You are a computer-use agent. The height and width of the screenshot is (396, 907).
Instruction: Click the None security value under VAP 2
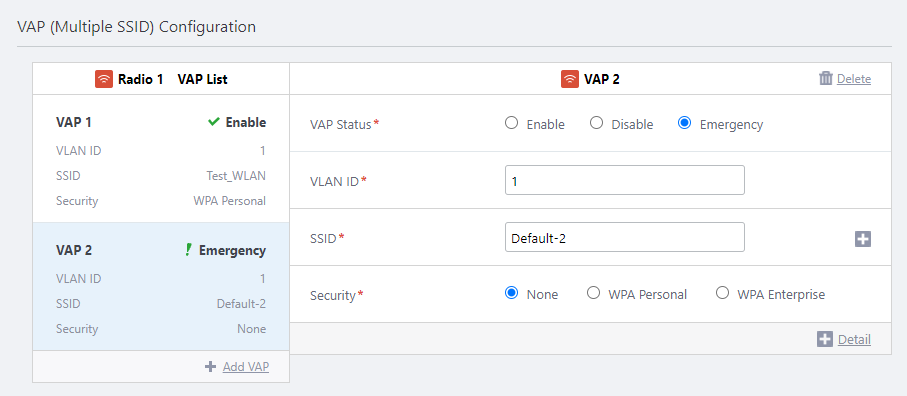[252, 329]
